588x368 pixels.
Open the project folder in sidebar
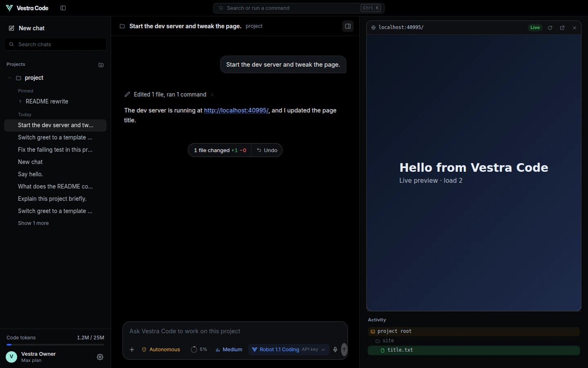34,78
